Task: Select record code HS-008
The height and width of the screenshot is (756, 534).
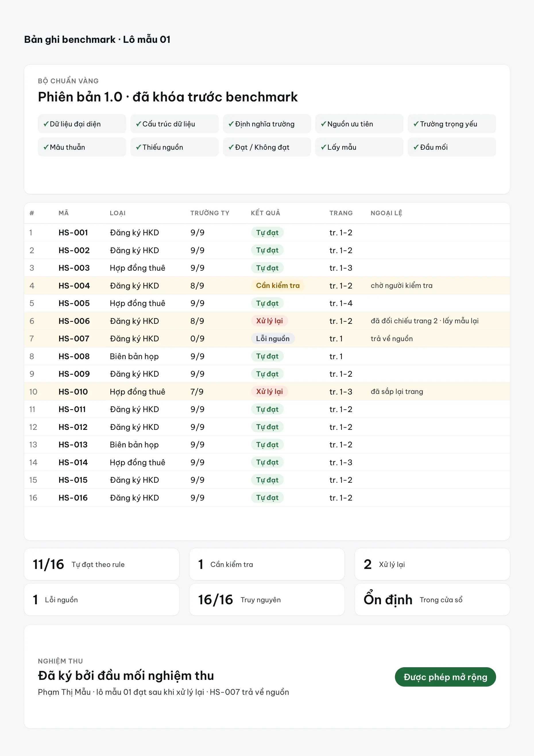Action: (x=74, y=356)
